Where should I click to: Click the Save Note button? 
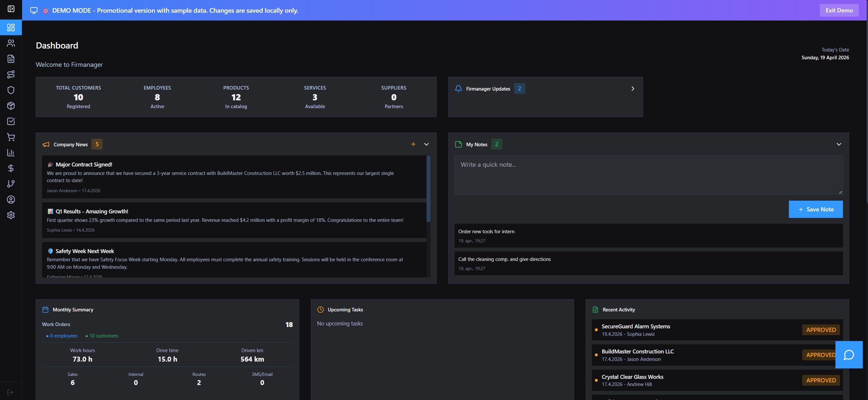(816, 209)
